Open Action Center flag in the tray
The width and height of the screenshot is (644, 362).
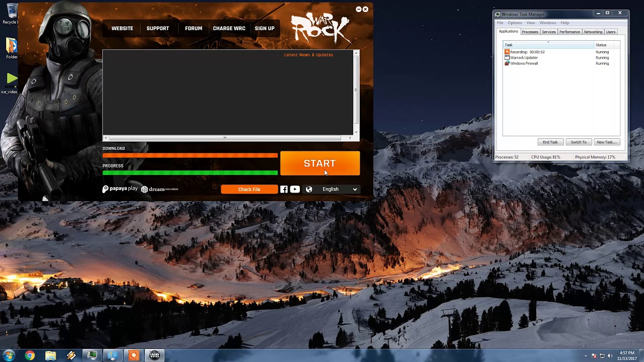point(594,355)
